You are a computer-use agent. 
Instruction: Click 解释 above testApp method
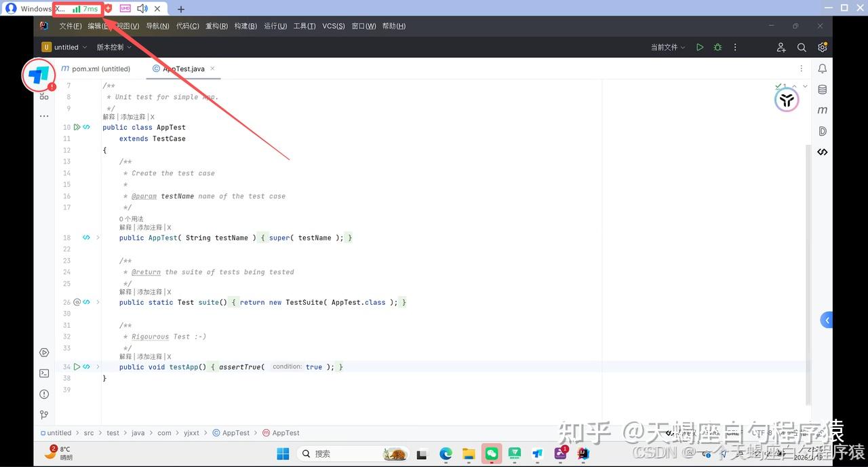click(126, 356)
